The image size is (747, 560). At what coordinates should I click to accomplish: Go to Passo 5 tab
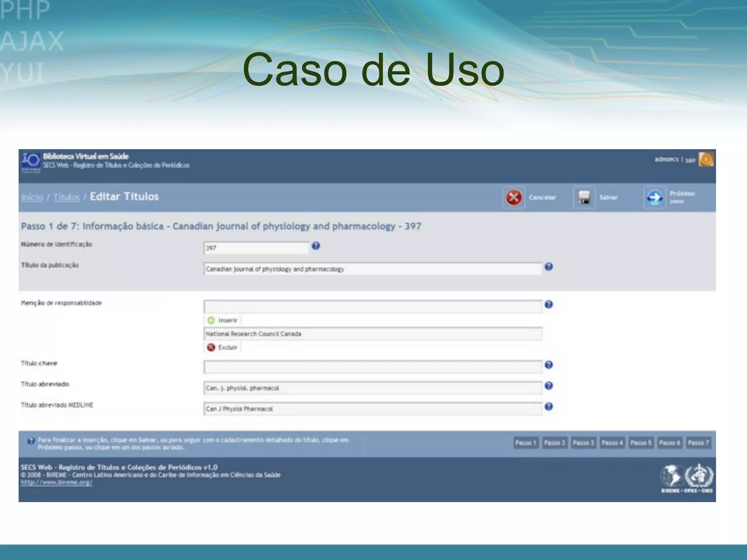coord(641,443)
